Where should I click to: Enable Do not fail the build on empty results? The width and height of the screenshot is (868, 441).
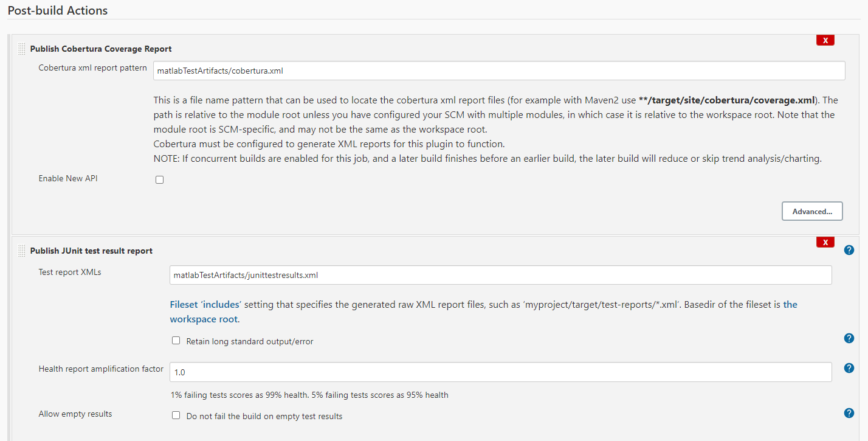pos(176,415)
